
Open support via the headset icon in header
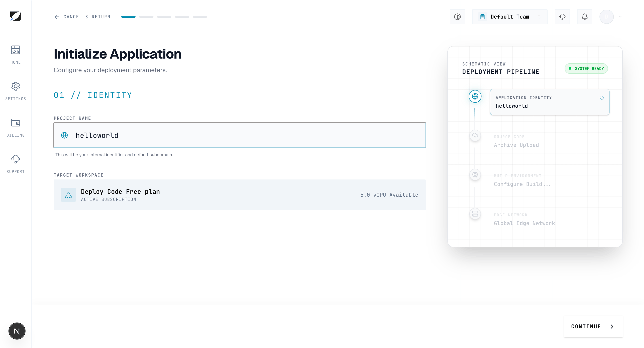(562, 17)
